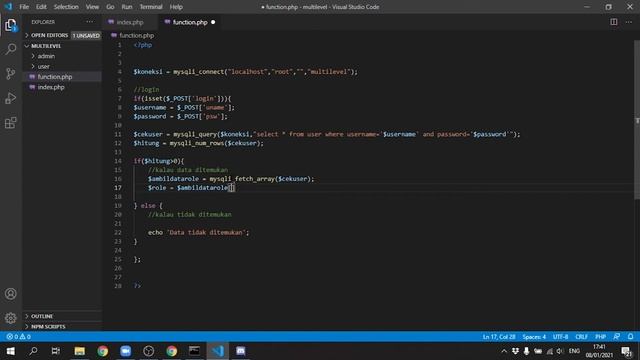This screenshot has width=640, height=360.
Task: Open the View menu
Action: click(92, 7)
